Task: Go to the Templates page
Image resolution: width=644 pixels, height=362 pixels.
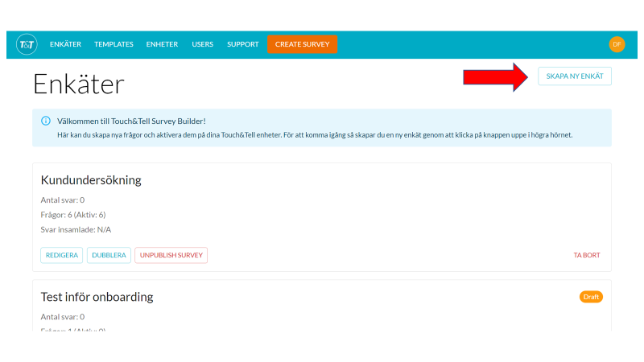Action: (x=114, y=44)
